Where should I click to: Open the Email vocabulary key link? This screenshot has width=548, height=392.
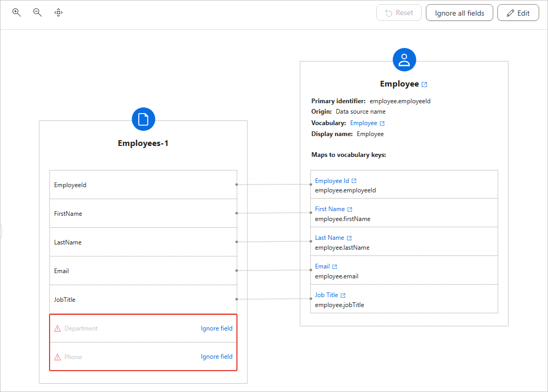pyautogui.click(x=322, y=266)
